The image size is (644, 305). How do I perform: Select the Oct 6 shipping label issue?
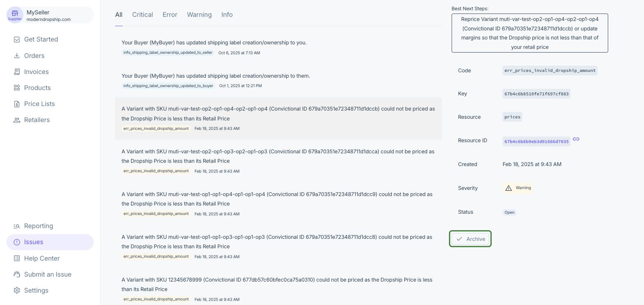pos(214,43)
